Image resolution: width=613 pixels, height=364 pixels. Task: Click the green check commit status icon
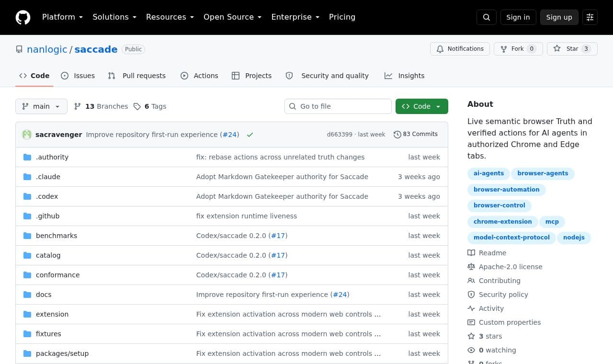click(x=250, y=135)
